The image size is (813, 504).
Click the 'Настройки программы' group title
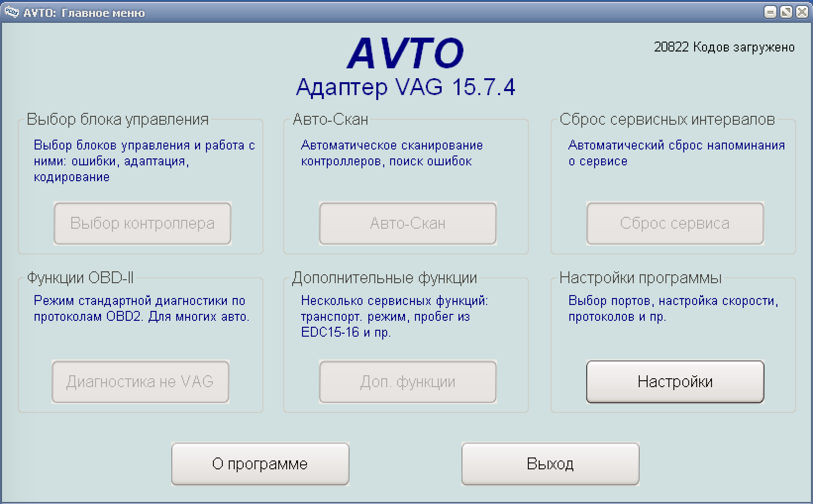click(x=640, y=278)
